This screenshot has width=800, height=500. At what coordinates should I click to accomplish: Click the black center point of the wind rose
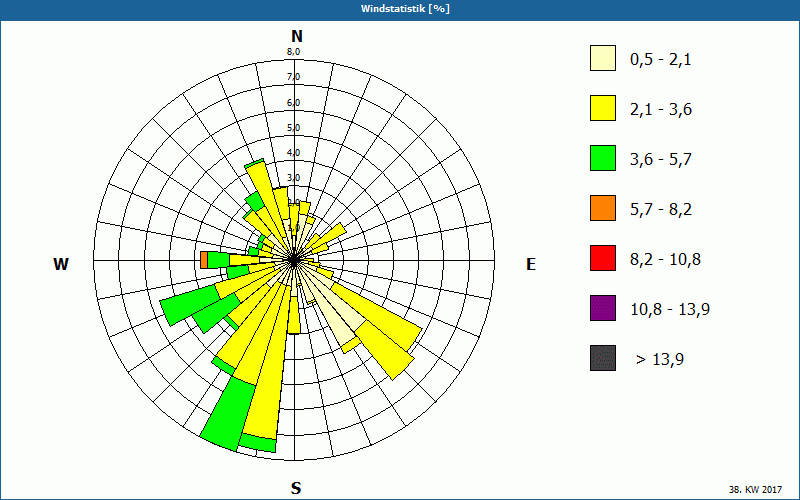click(294, 260)
